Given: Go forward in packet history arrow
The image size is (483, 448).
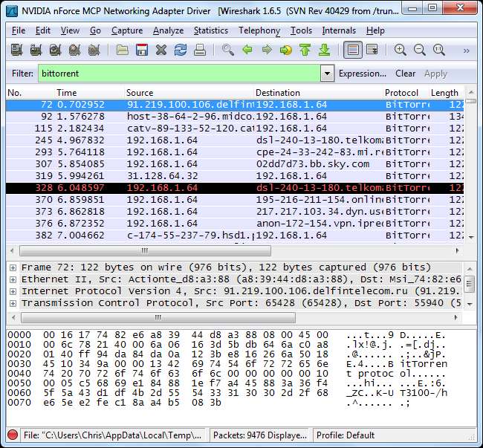Looking at the screenshot, I should click(267, 50).
